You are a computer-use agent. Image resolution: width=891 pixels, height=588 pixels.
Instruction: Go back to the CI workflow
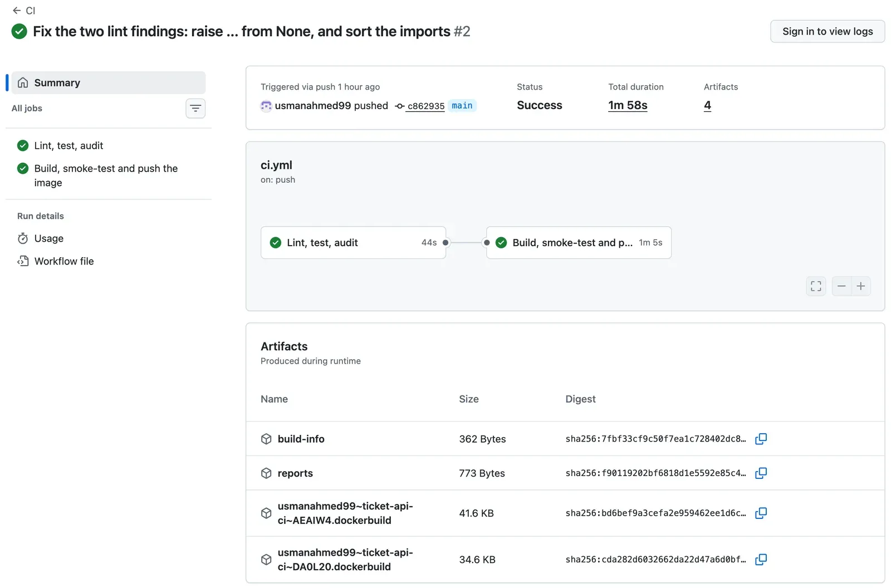coord(24,11)
